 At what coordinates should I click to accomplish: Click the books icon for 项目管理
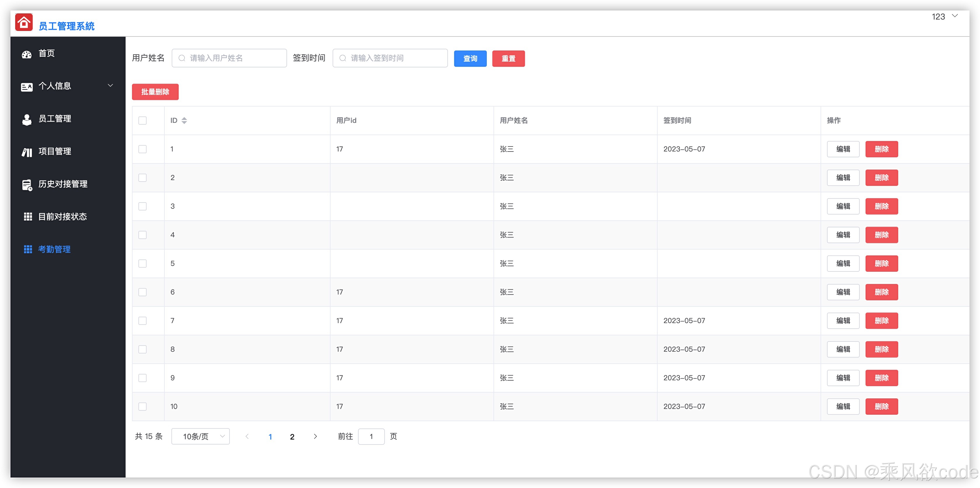pos(27,152)
